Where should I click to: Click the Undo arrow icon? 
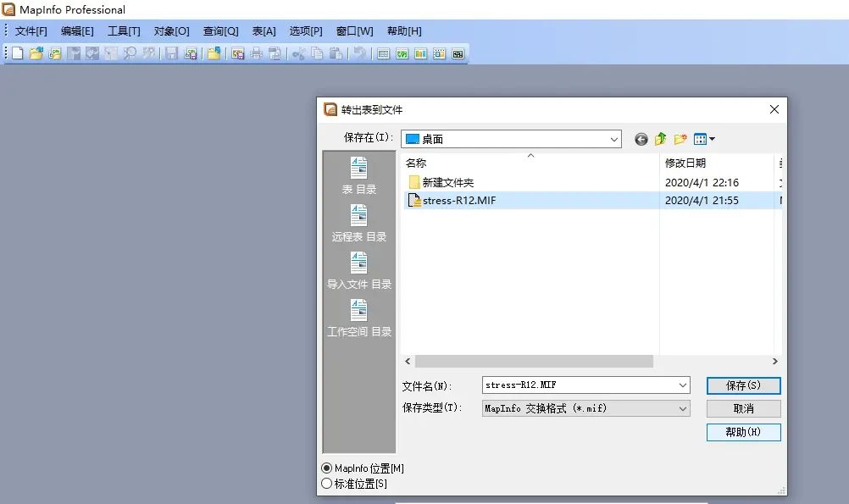tap(359, 53)
